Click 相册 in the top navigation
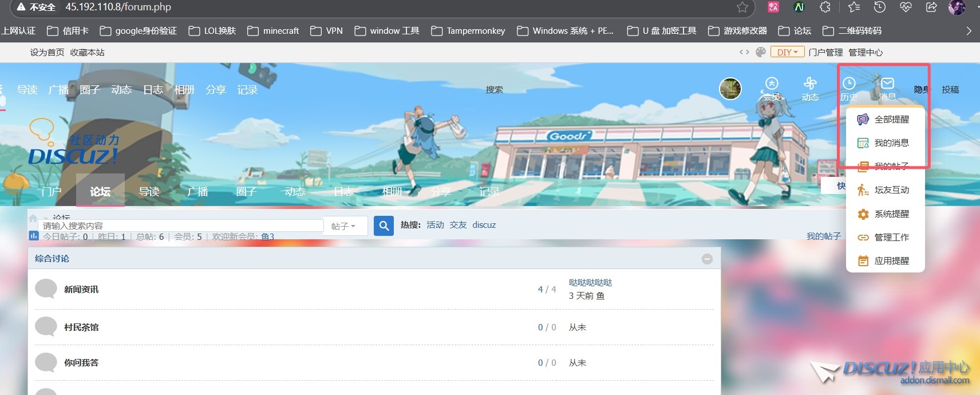 tap(184, 90)
